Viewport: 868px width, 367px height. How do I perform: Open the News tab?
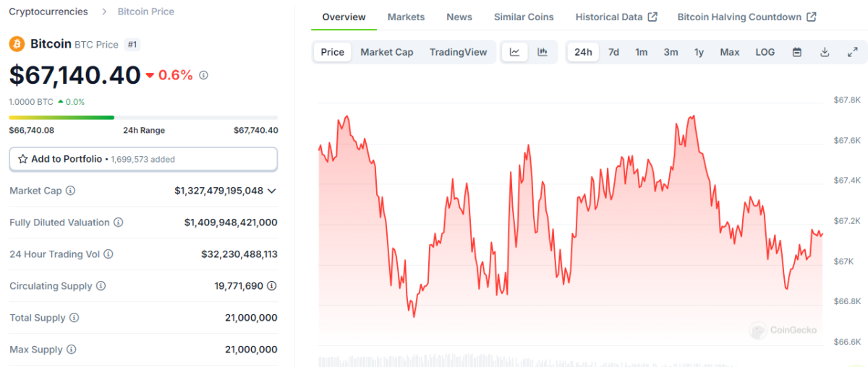[x=459, y=17]
